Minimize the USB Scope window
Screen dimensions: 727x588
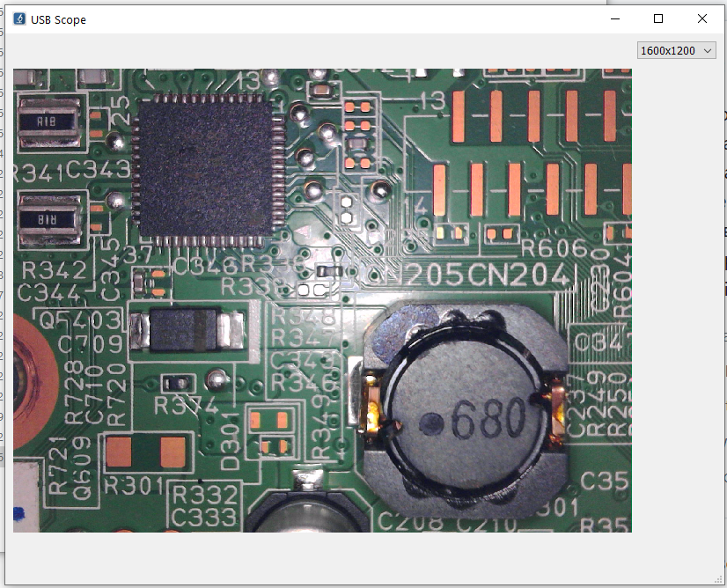click(613, 18)
